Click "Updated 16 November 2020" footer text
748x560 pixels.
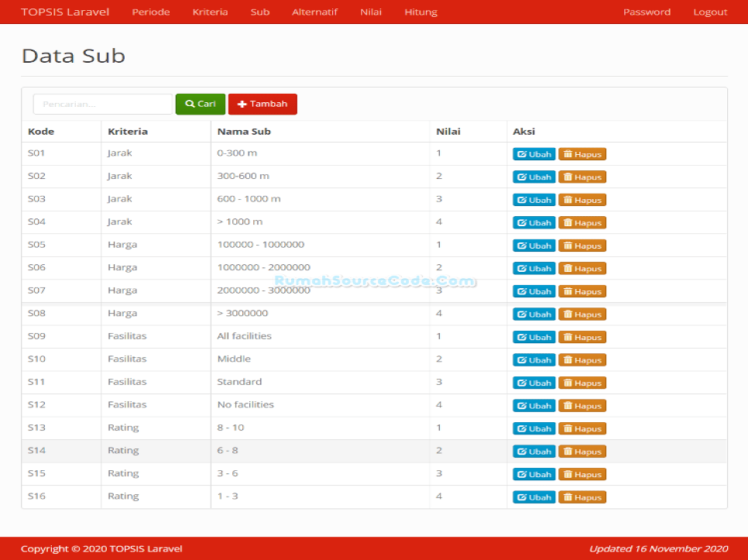pyautogui.click(x=658, y=549)
